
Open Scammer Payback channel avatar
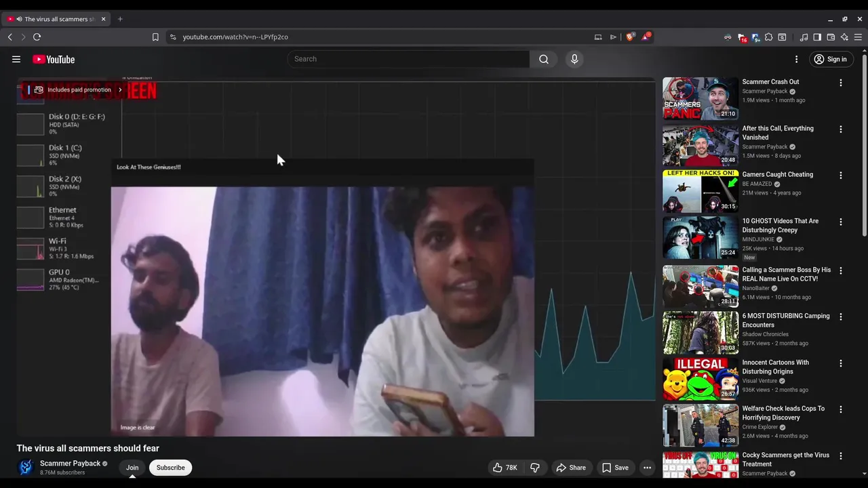tap(25, 467)
